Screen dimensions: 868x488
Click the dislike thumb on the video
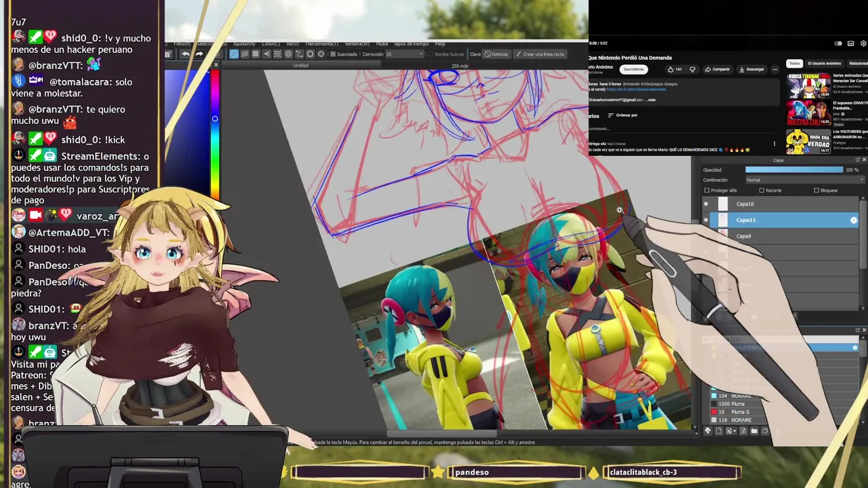click(x=692, y=69)
